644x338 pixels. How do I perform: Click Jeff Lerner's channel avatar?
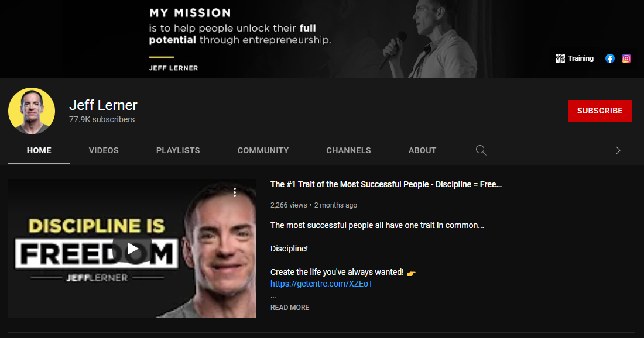click(x=32, y=111)
